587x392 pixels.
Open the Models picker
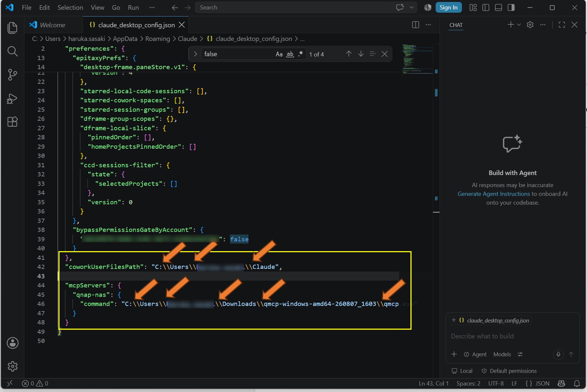point(502,354)
